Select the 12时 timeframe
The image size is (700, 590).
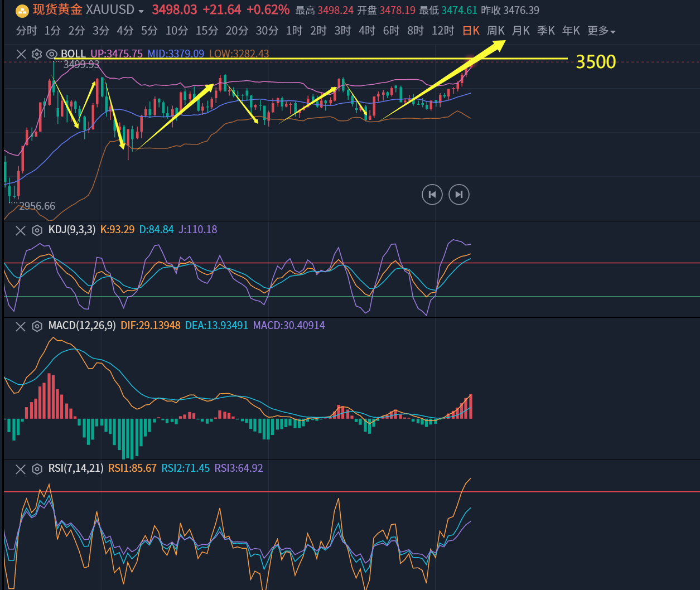pos(443,31)
